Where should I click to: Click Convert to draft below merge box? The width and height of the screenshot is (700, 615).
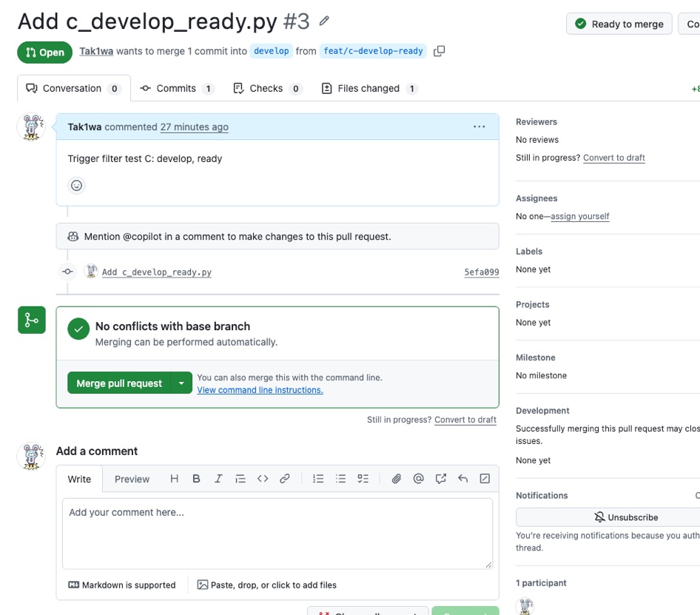465,420
